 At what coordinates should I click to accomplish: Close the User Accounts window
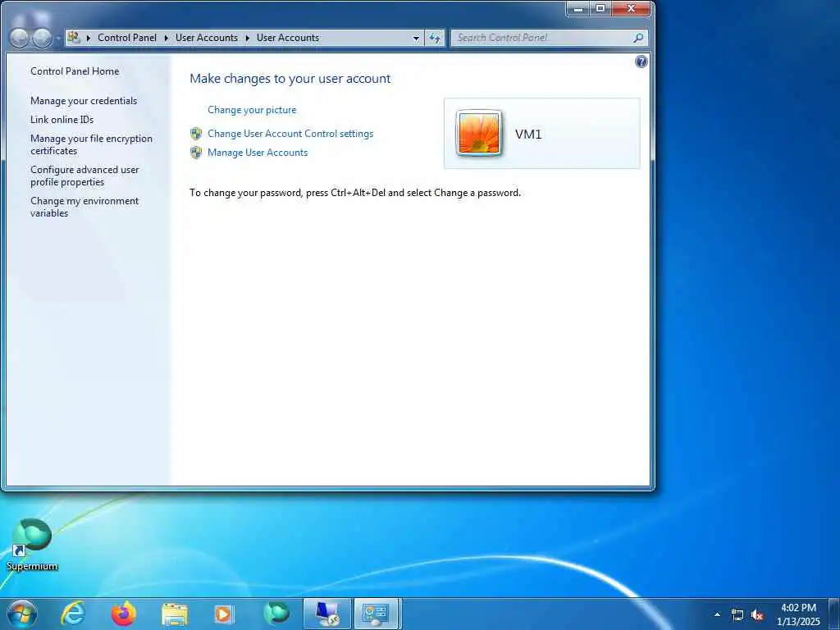631,8
